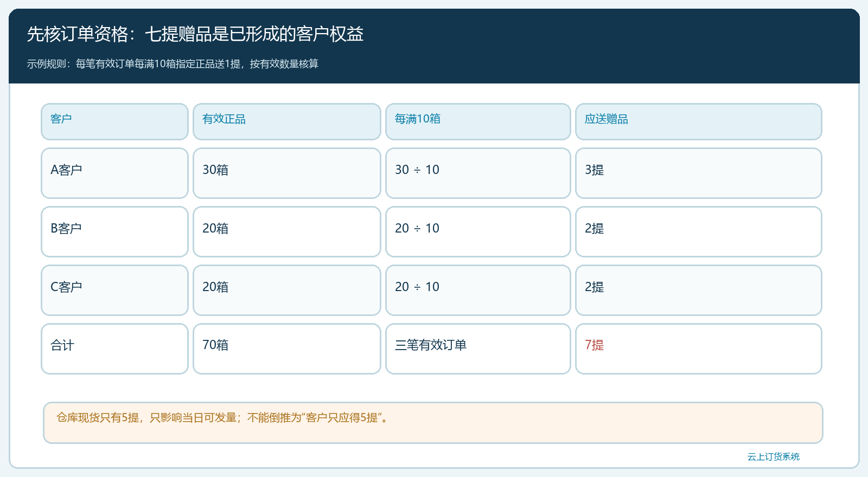This screenshot has width=868, height=477.
Task: Click the red "7提" total gift cell
Action: (699, 349)
